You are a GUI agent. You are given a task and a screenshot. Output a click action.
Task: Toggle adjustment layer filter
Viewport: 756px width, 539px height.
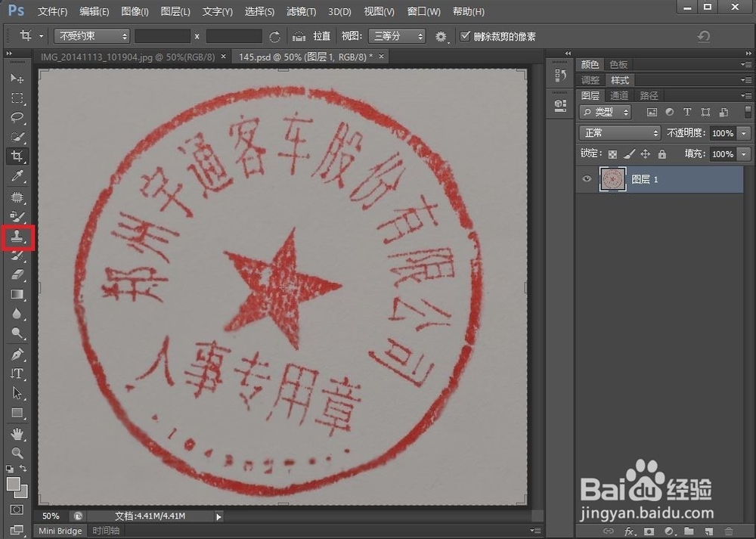pos(670,113)
